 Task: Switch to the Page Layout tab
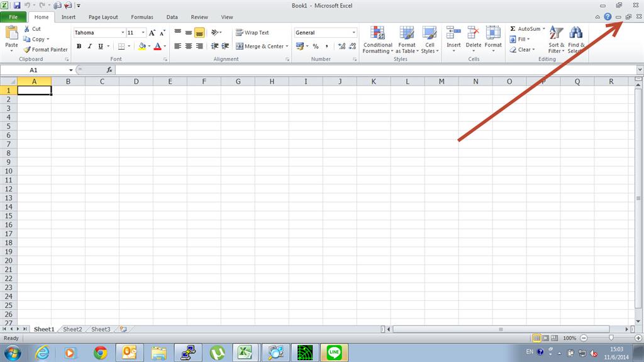103,17
